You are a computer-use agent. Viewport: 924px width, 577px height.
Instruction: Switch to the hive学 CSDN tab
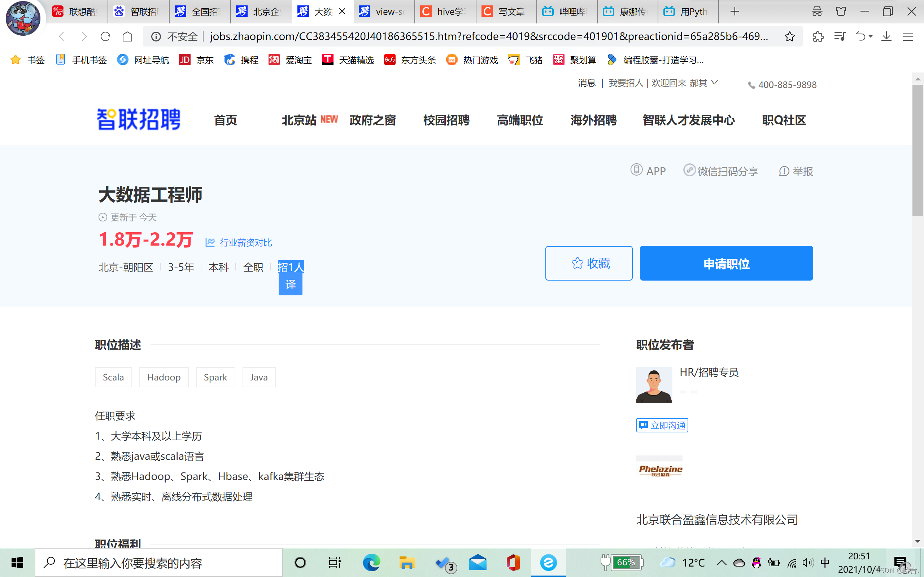click(x=445, y=12)
